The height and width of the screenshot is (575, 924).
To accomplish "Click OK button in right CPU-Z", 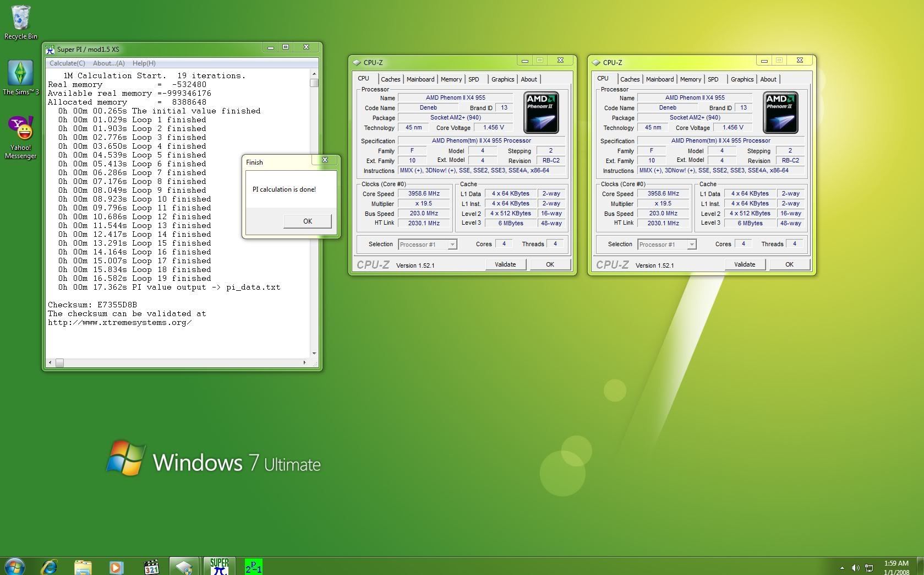I will (x=789, y=264).
